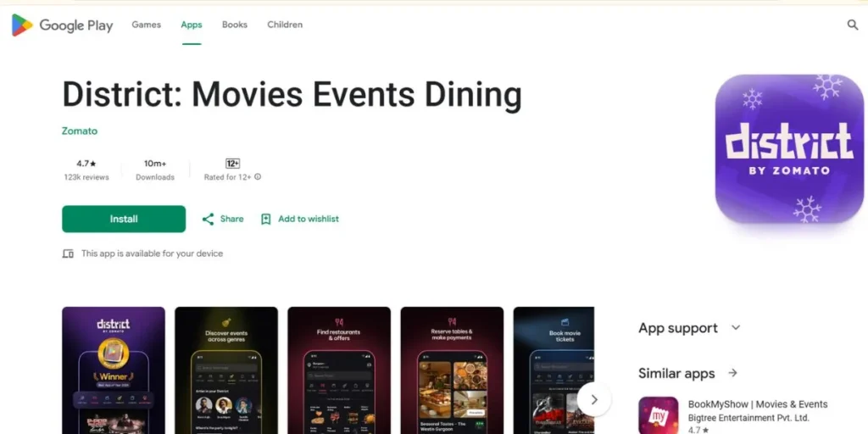Open BookMyShow | Movies & Events listing

point(758,404)
